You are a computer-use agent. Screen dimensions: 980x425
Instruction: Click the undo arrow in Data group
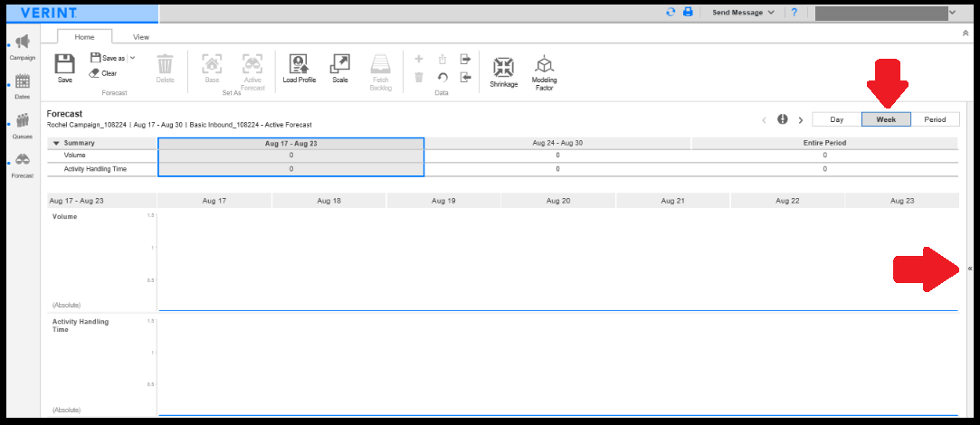442,77
